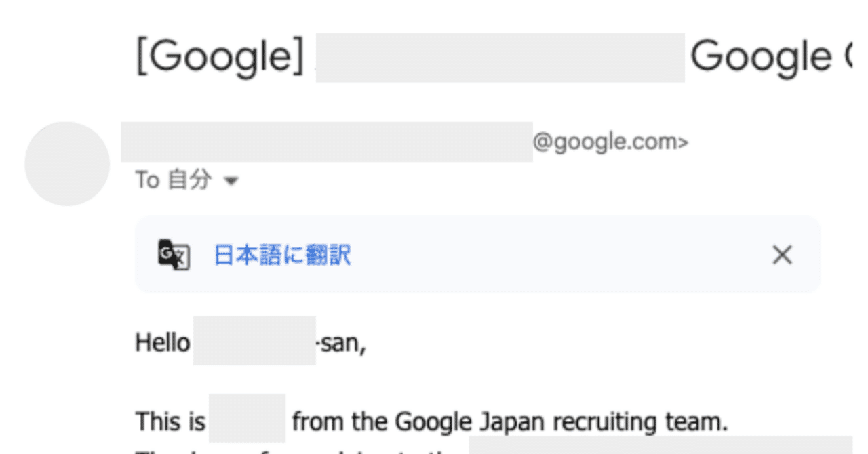Click the Google Japan recruiting team sentence
This screenshot has height=454, width=868.
(431, 420)
